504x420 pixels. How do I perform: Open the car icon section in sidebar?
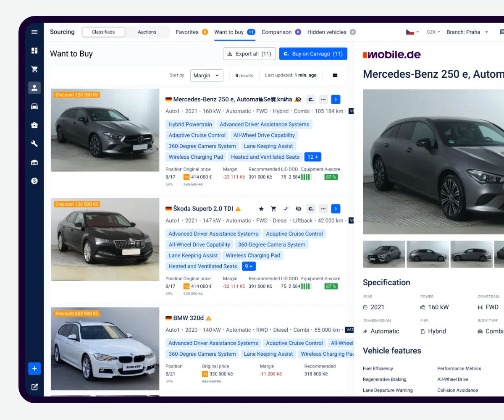[x=34, y=107]
